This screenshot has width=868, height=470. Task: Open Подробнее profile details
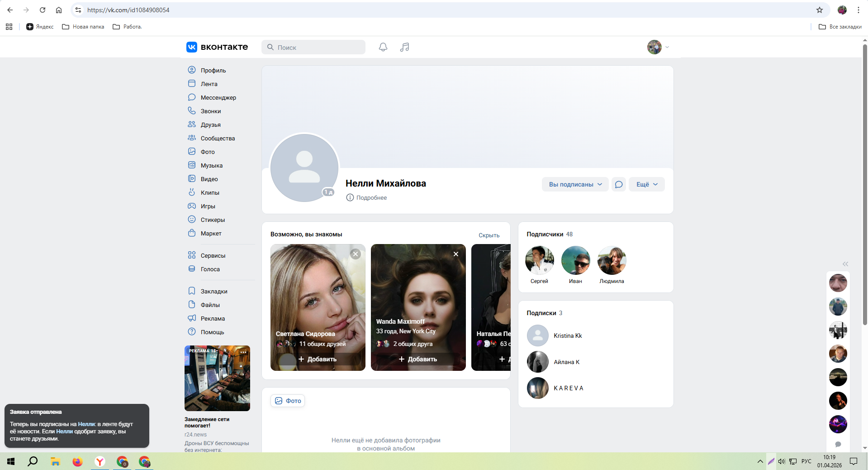(x=366, y=197)
